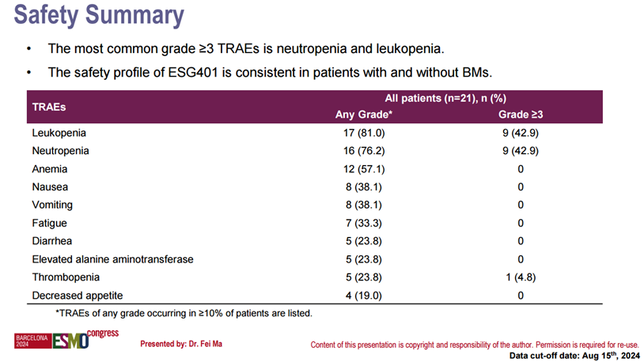Viewport: 644px width, 362px height.
Task: Select the Neutropenia row label
Action: pos(60,150)
